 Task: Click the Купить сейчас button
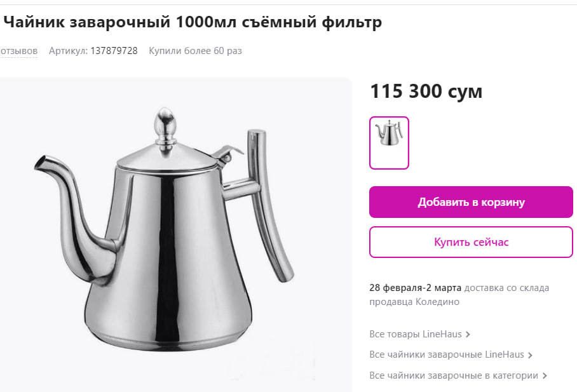[x=471, y=242]
